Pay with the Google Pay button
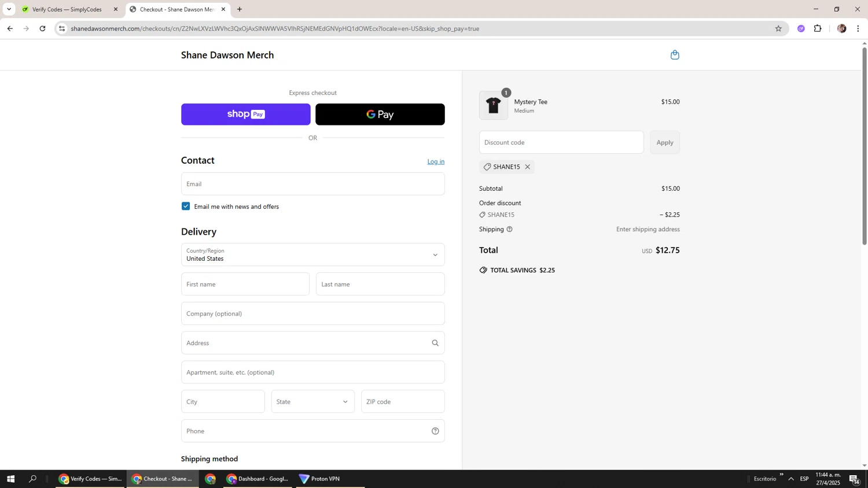The width and height of the screenshot is (868, 488). (380, 114)
